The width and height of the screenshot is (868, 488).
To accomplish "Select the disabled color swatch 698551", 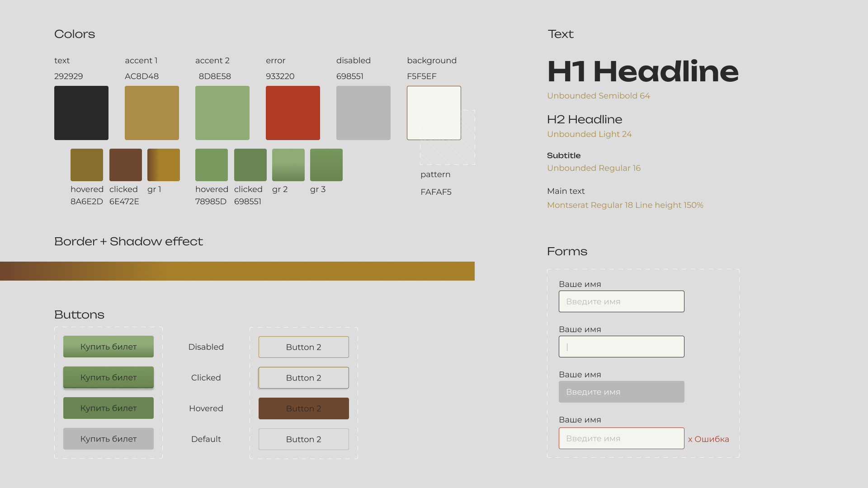I will [363, 113].
